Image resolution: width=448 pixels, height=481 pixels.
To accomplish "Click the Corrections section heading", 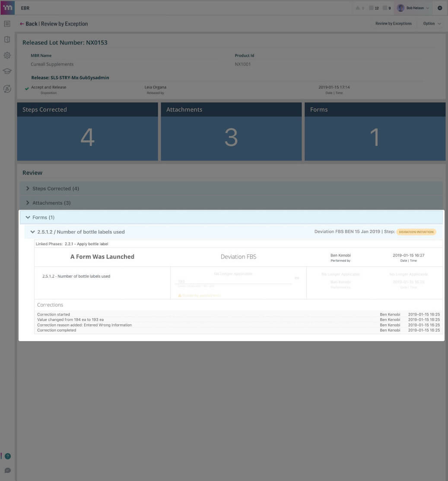I will pyautogui.click(x=50, y=304).
